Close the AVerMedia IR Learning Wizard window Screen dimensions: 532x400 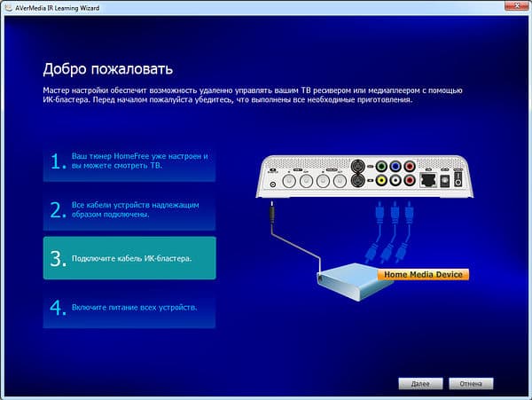[x=517, y=6]
